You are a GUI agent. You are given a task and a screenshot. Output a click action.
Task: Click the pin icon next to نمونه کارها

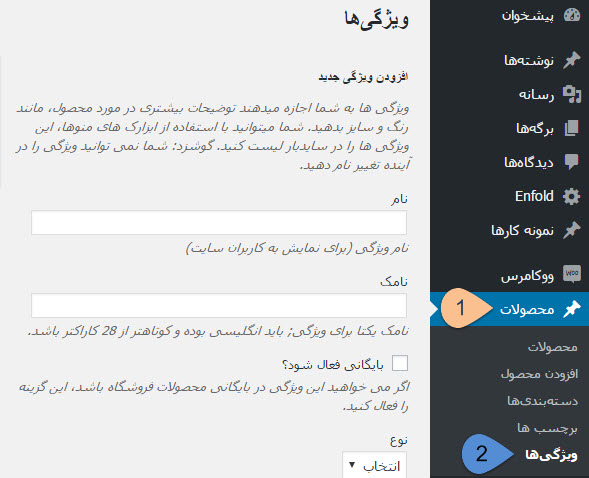[571, 230]
